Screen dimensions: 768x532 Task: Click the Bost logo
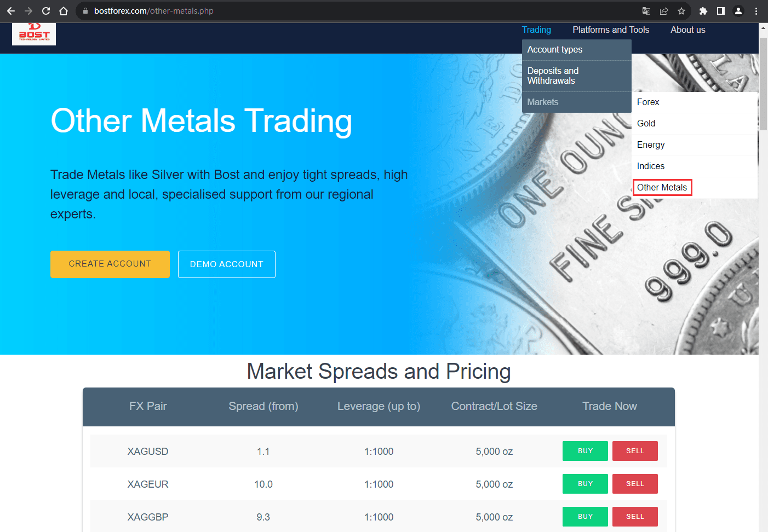(x=34, y=33)
